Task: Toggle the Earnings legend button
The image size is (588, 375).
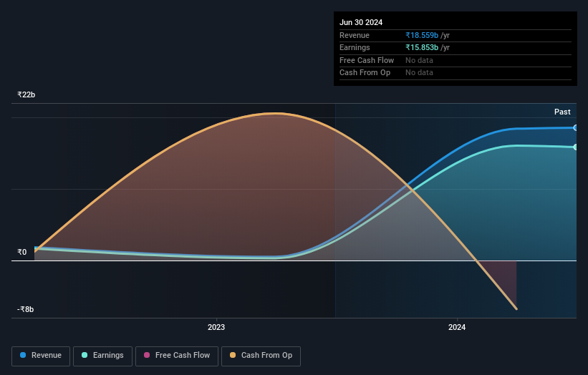Action: (x=102, y=356)
